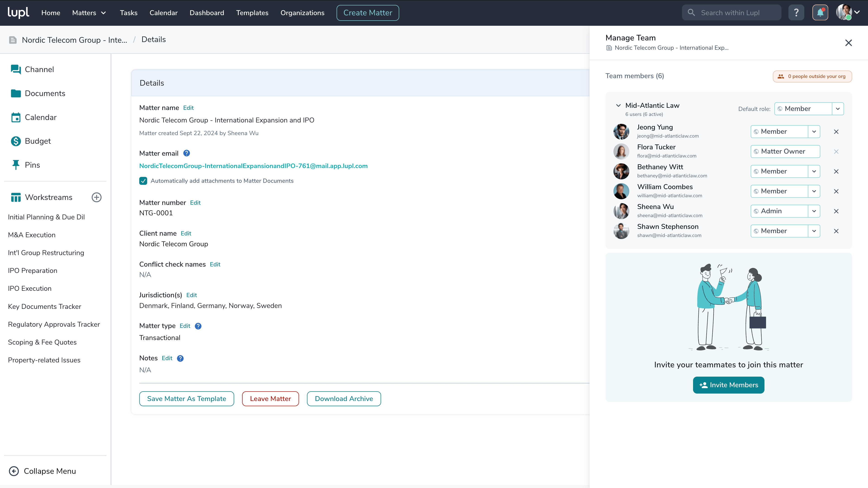868x488 pixels.
Task: Click the matter document icon in breadcrumb
Action: (13, 40)
